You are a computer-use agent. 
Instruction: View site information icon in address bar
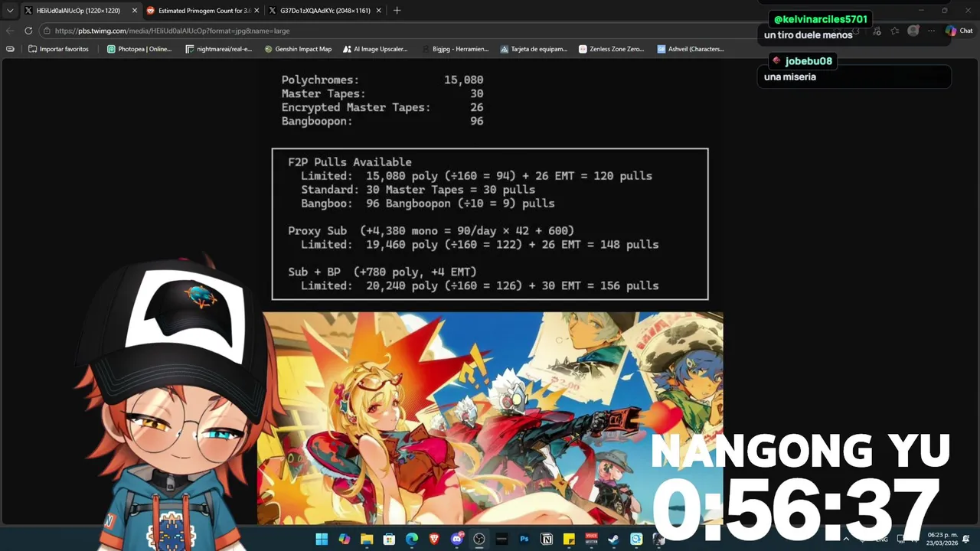pos(47,31)
